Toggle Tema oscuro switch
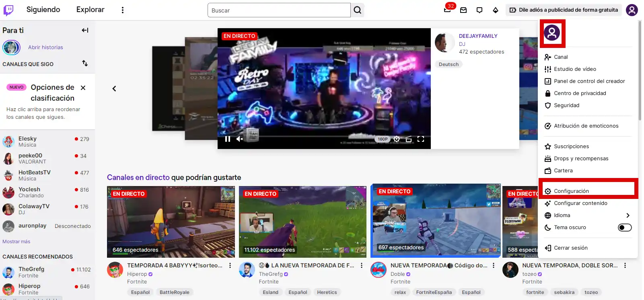 click(x=625, y=228)
